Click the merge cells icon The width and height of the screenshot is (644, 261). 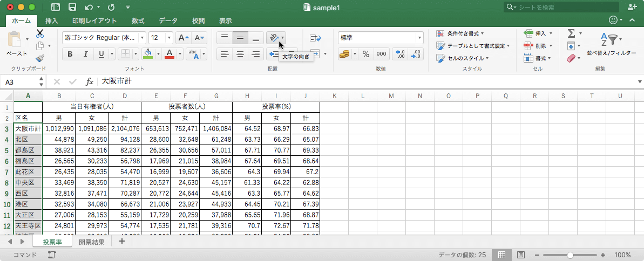point(315,54)
